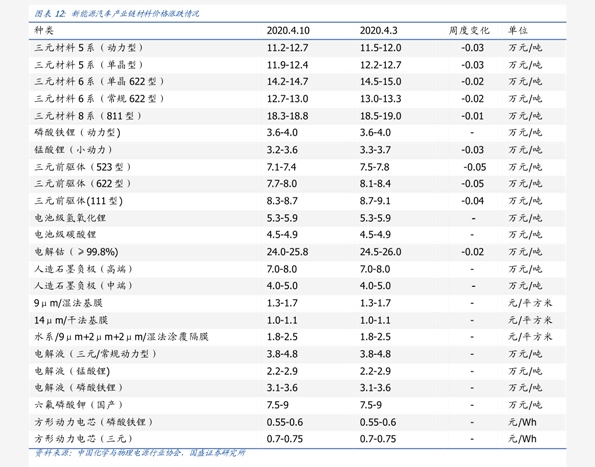The width and height of the screenshot is (595, 467).
Task: Select weekly change '-0.03' in 锰酸锂 row
Action: pyautogui.click(x=472, y=149)
